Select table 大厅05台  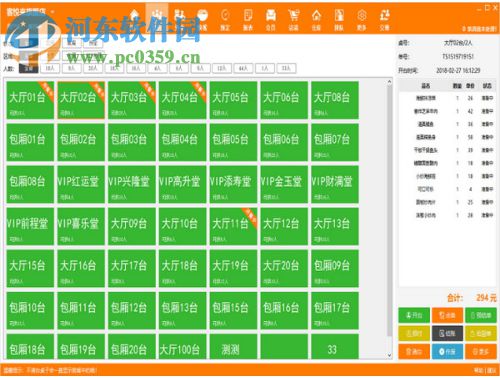click(x=233, y=100)
